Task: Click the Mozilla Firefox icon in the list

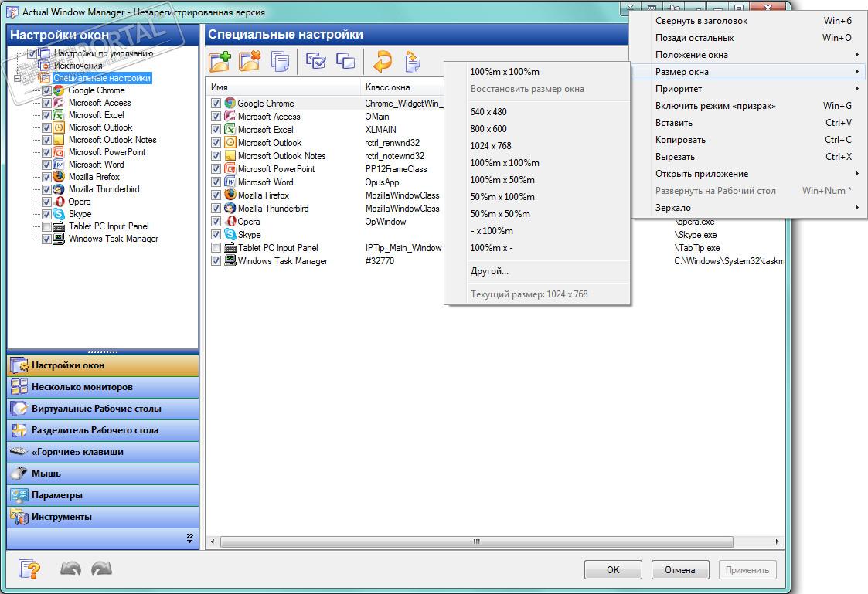Action: tap(230, 195)
